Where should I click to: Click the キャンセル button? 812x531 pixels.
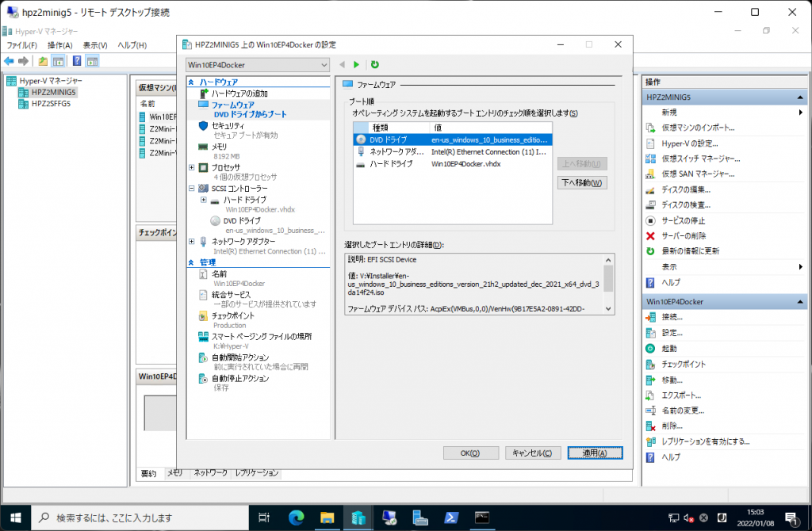[x=532, y=453]
